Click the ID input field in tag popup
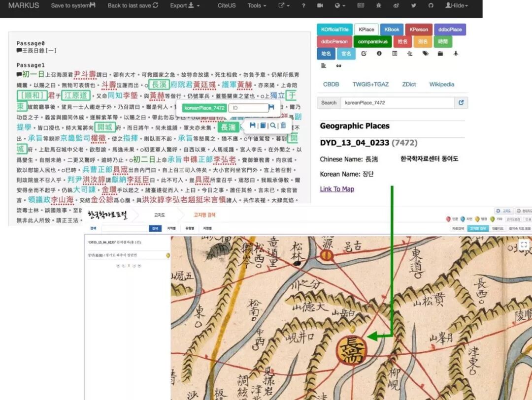532x400 pixels. (x=248, y=108)
